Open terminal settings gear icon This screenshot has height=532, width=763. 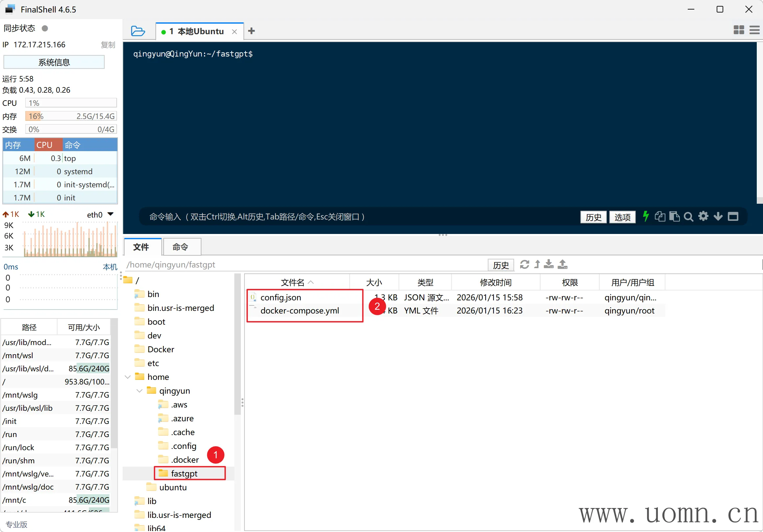click(x=703, y=216)
